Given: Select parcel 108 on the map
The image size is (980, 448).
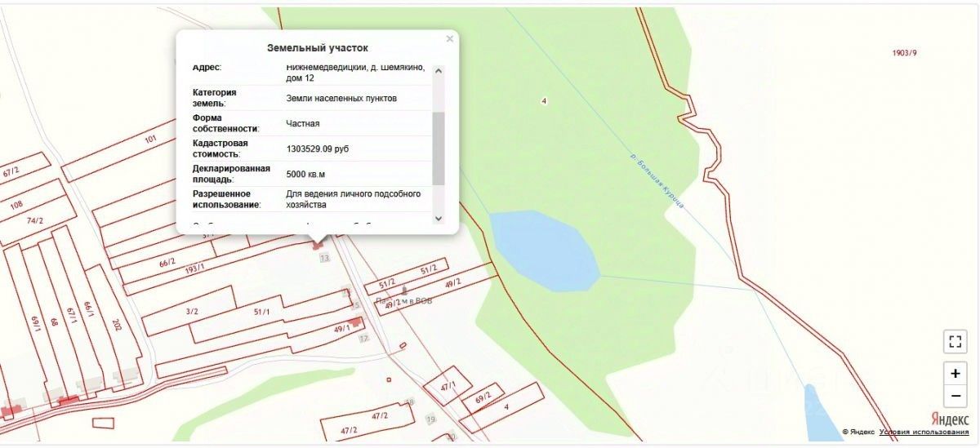Looking at the screenshot, I should [16, 206].
